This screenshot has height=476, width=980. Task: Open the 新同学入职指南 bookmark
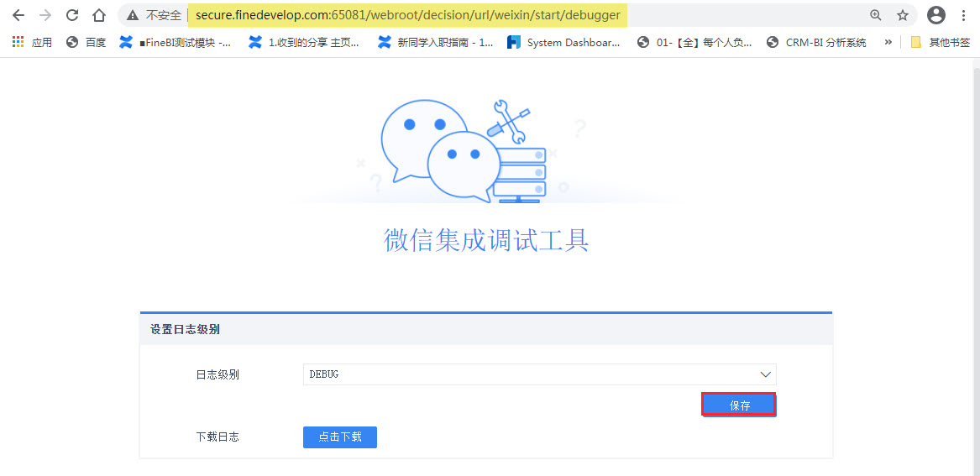point(435,43)
